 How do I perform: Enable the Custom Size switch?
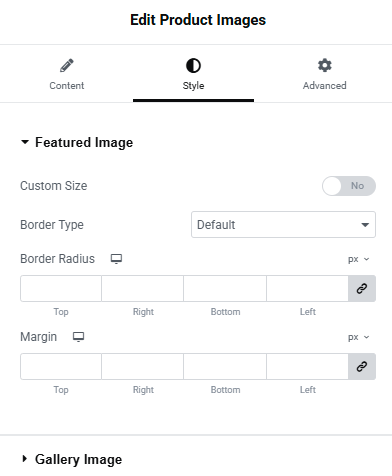349,186
